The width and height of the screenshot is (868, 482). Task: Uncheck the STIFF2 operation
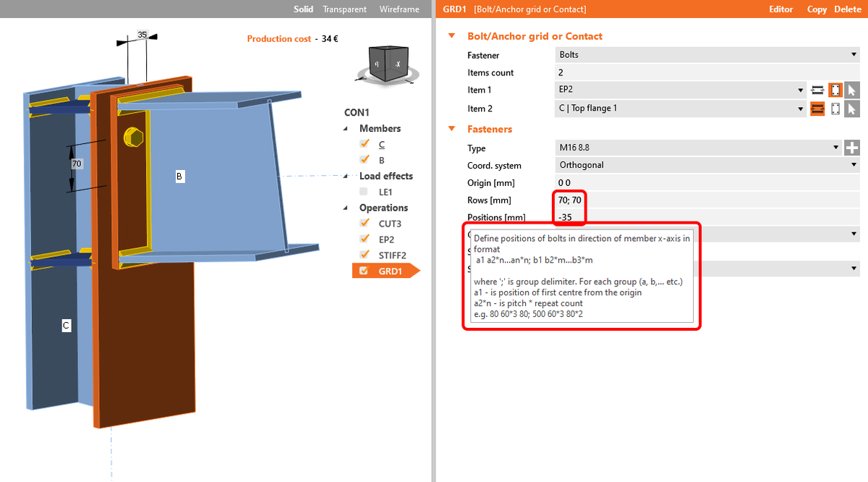point(365,255)
